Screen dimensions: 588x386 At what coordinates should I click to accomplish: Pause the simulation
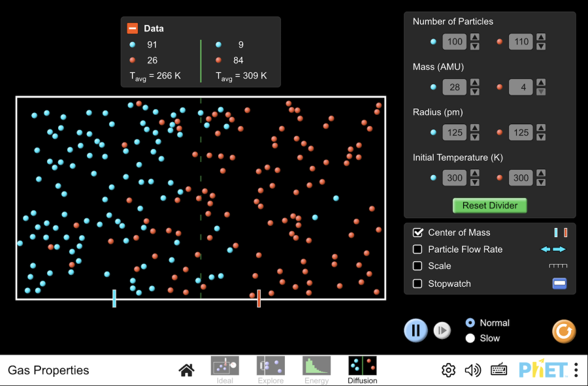[x=416, y=330]
